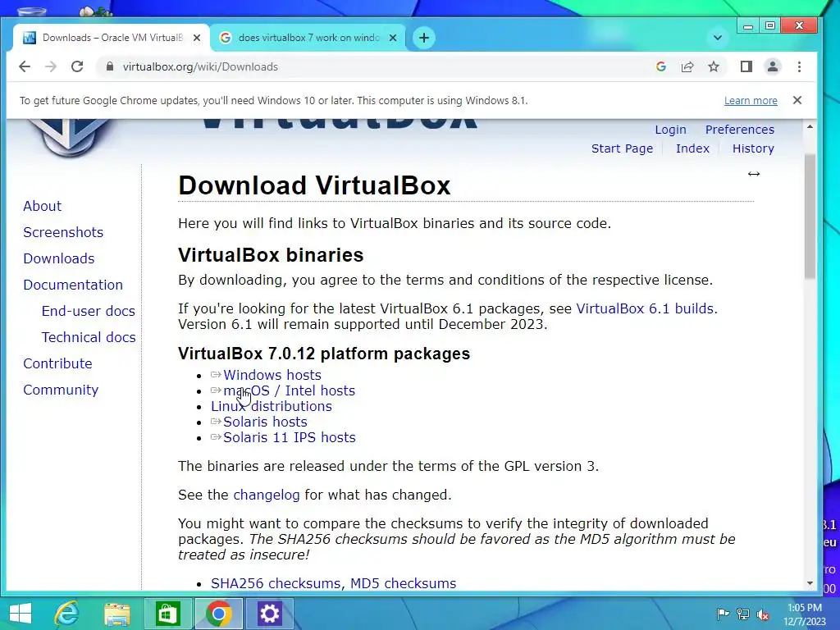The width and height of the screenshot is (840, 630).
Task: Click the scrollbar up arrow
Action: point(810,127)
